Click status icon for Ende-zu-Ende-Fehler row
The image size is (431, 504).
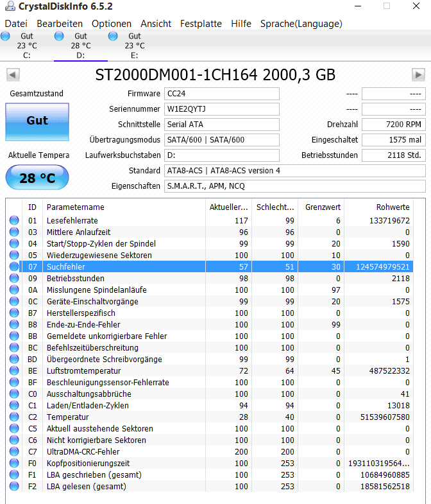pos(14,324)
